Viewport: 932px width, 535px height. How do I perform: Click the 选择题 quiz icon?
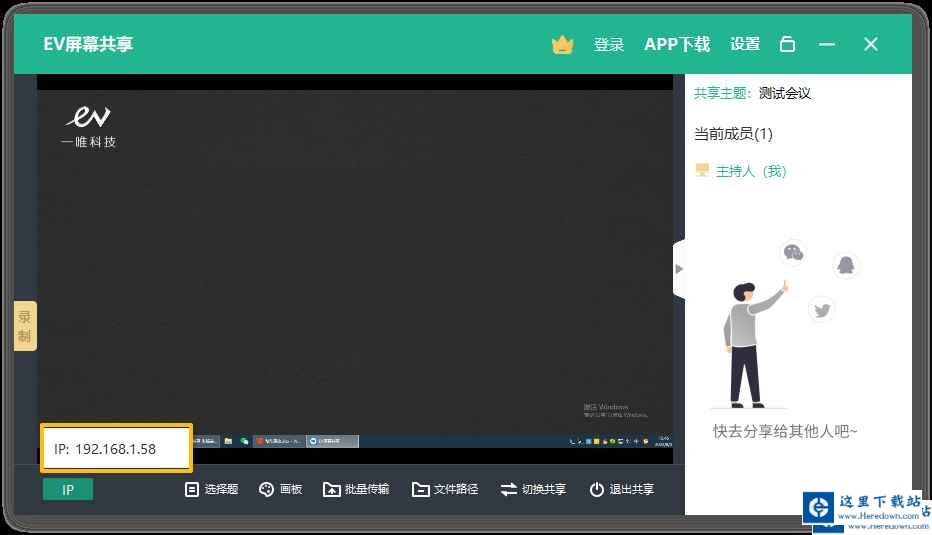191,489
